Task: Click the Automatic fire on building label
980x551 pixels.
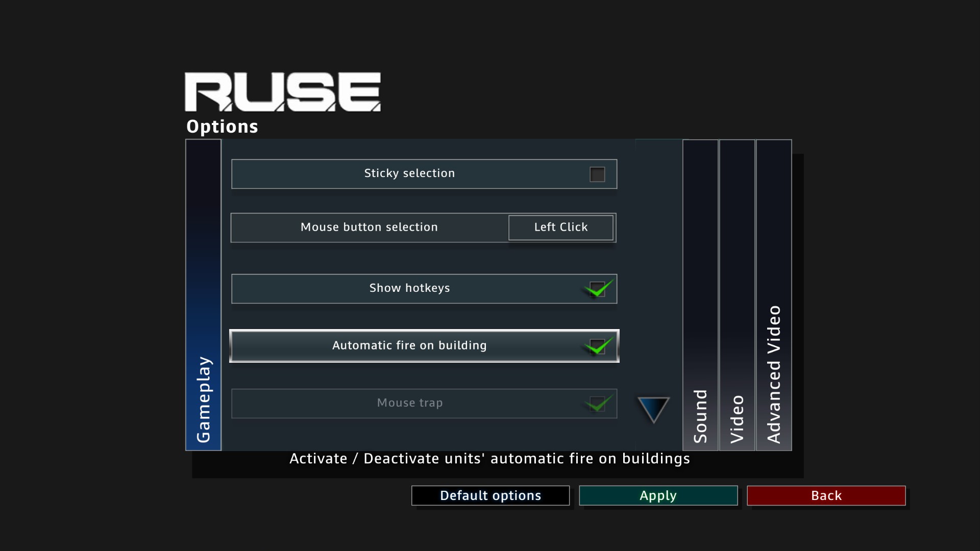Action: pyautogui.click(x=409, y=346)
